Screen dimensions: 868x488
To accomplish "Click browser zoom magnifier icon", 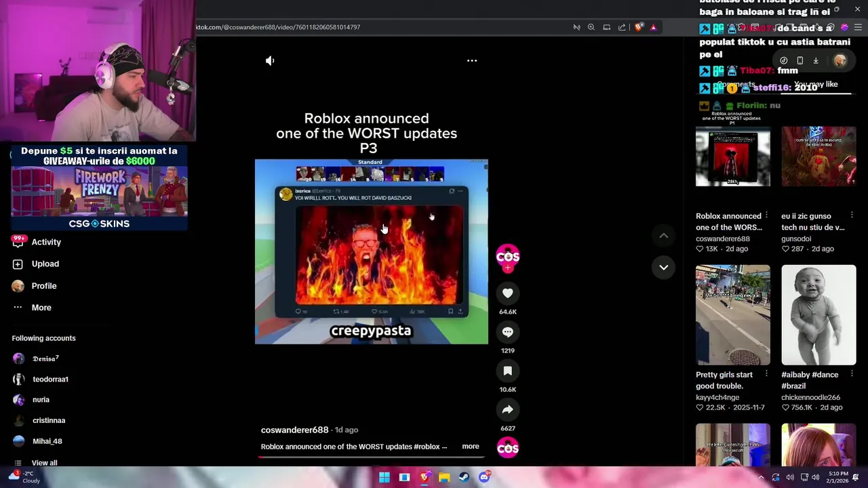I will (x=591, y=27).
